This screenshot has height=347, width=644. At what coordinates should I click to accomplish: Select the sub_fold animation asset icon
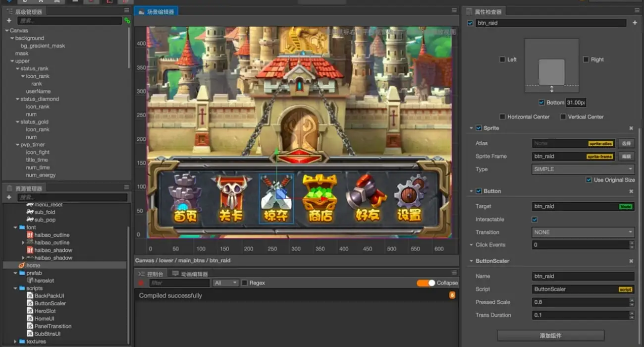point(30,212)
